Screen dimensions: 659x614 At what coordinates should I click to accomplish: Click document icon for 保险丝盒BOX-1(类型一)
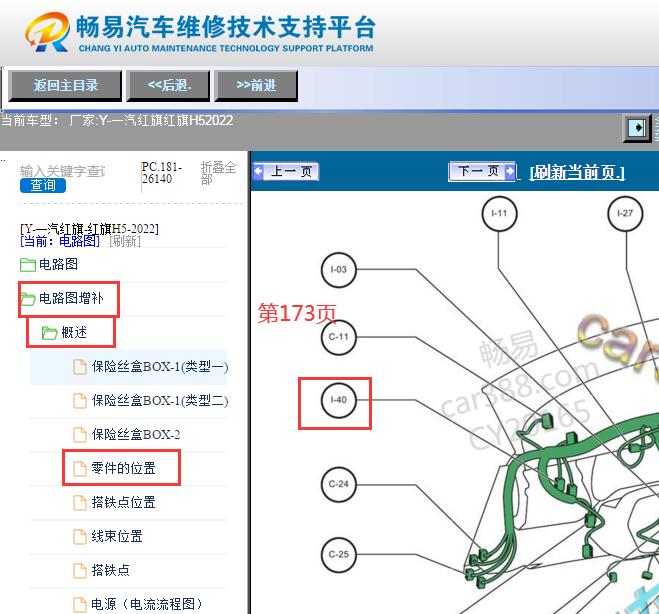[x=80, y=367]
